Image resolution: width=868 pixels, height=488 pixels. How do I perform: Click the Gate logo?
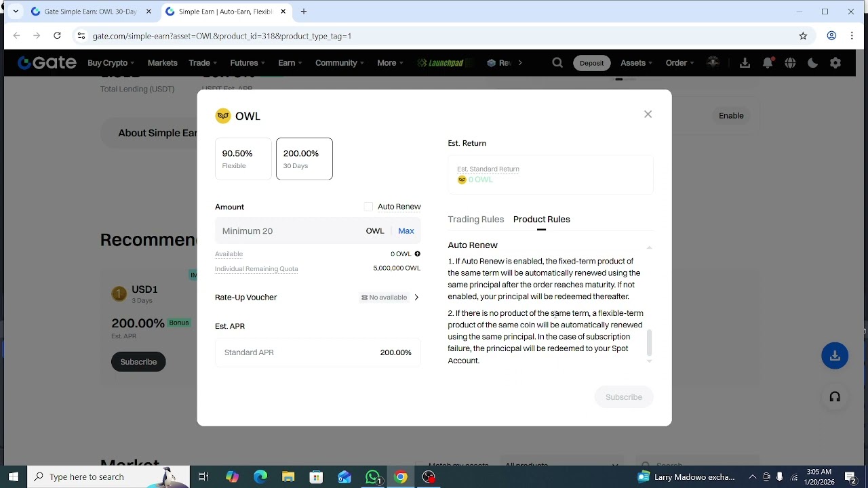[47, 63]
